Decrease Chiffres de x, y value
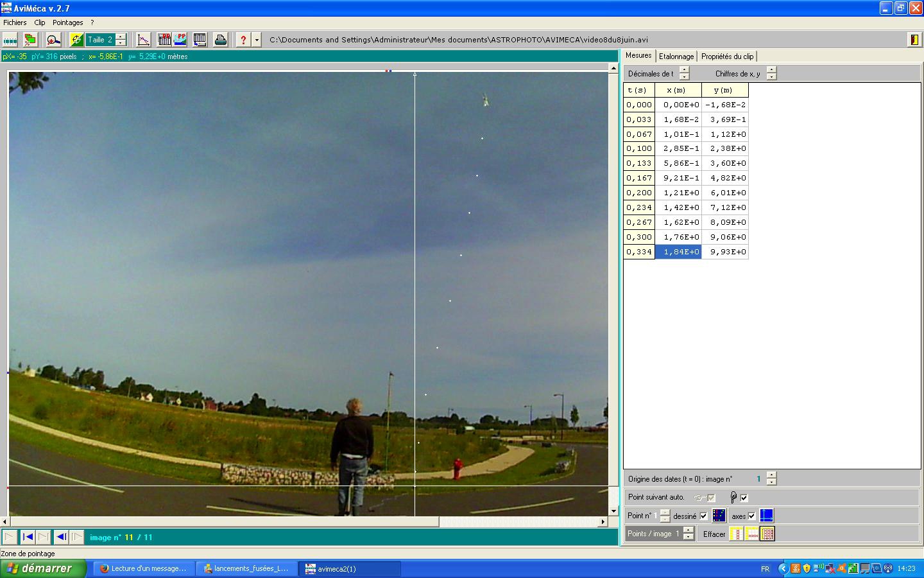The image size is (924, 578). 771,77
